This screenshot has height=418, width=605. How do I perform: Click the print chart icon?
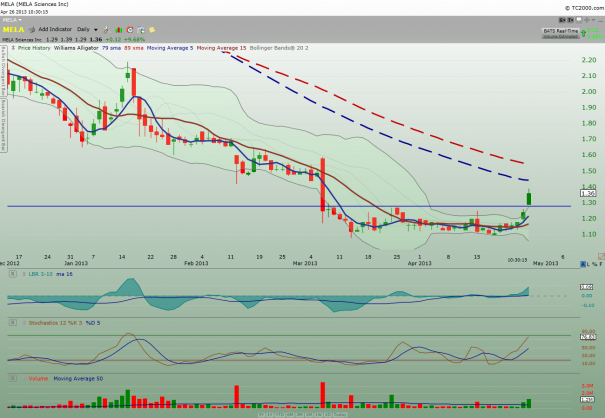(x=32, y=30)
